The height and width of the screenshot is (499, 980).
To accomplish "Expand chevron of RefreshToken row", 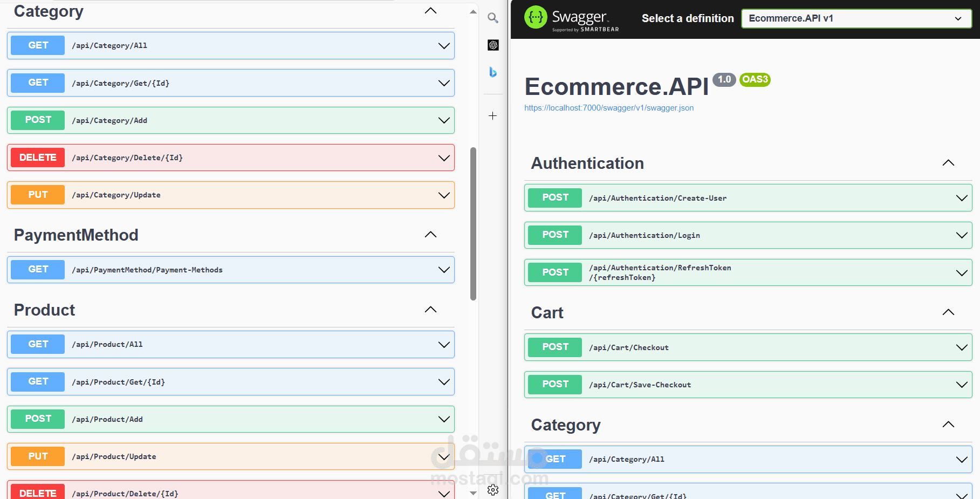I will pyautogui.click(x=962, y=273).
